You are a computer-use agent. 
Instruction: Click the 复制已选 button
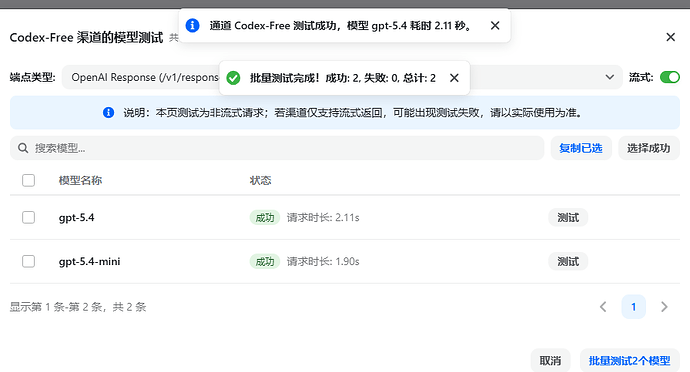(x=581, y=148)
